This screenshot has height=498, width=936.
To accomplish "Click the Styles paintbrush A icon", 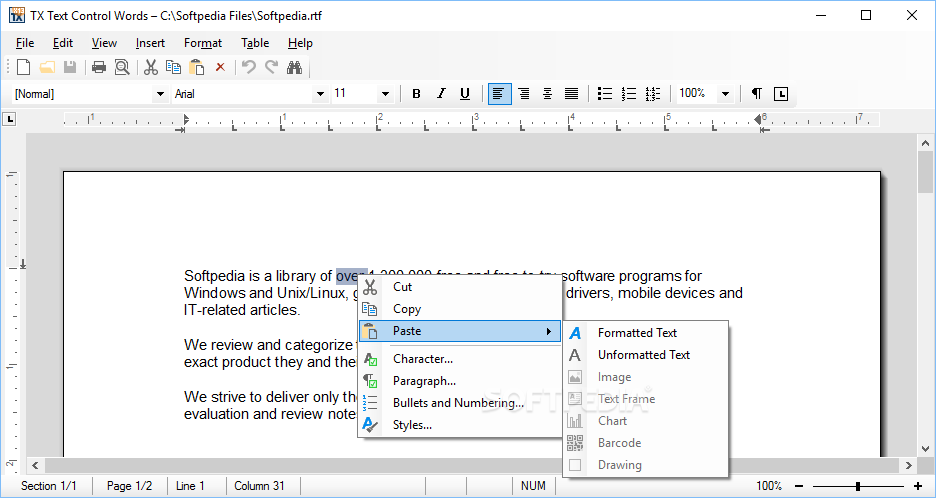I will tap(370, 425).
